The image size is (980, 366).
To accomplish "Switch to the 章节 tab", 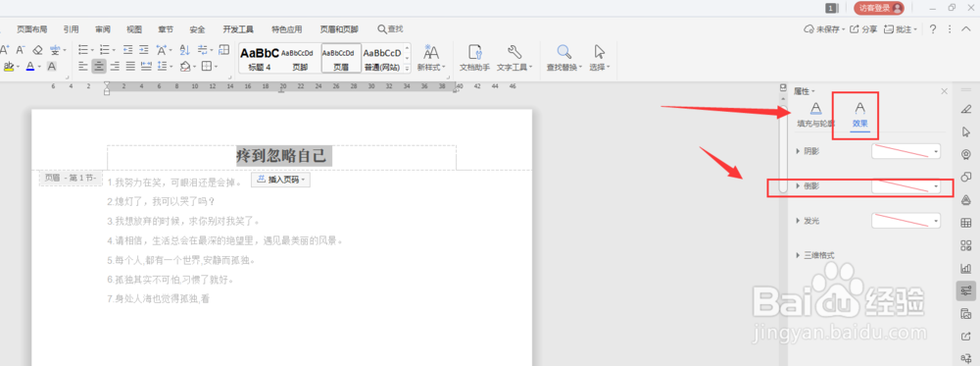I will (x=166, y=28).
